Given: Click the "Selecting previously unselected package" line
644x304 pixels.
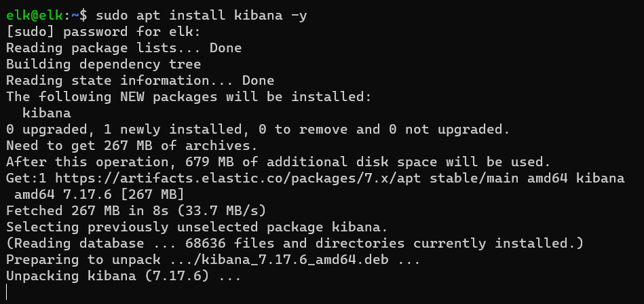Looking at the screenshot, I should (x=189, y=227).
